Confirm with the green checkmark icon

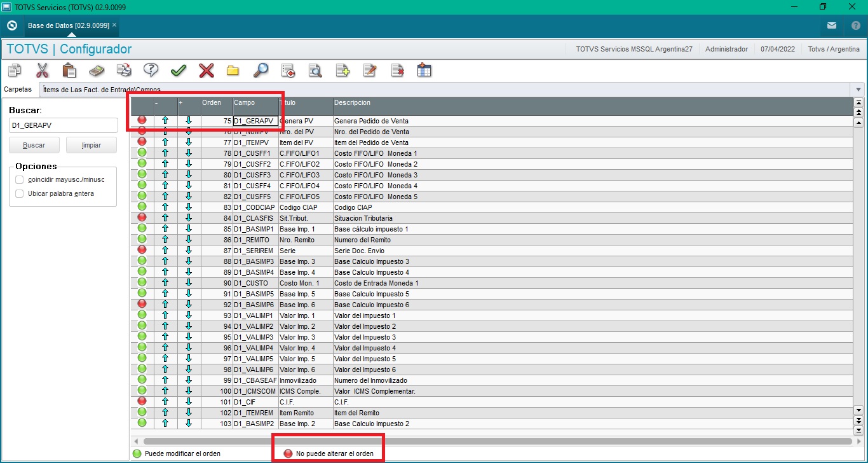[x=179, y=71]
